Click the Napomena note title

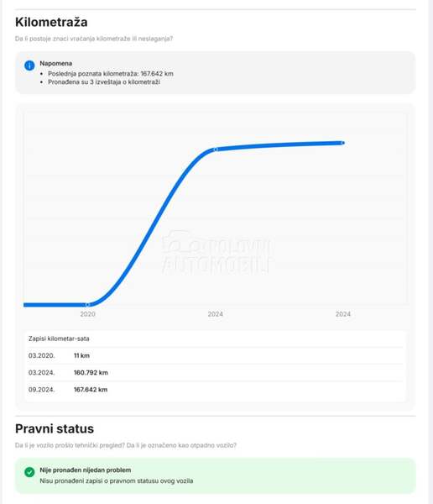tap(56, 63)
